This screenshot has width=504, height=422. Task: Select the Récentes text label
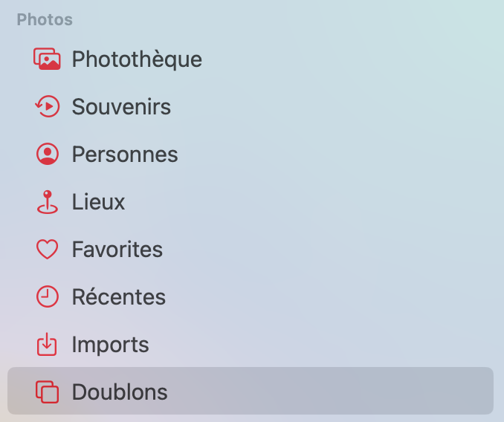(x=118, y=297)
